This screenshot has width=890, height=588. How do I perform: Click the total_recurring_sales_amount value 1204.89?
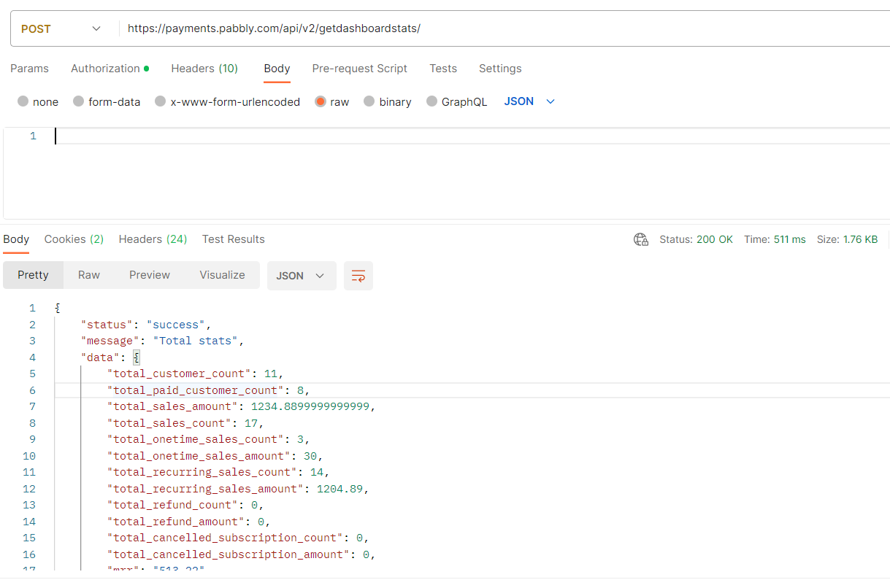click(339, 489)
